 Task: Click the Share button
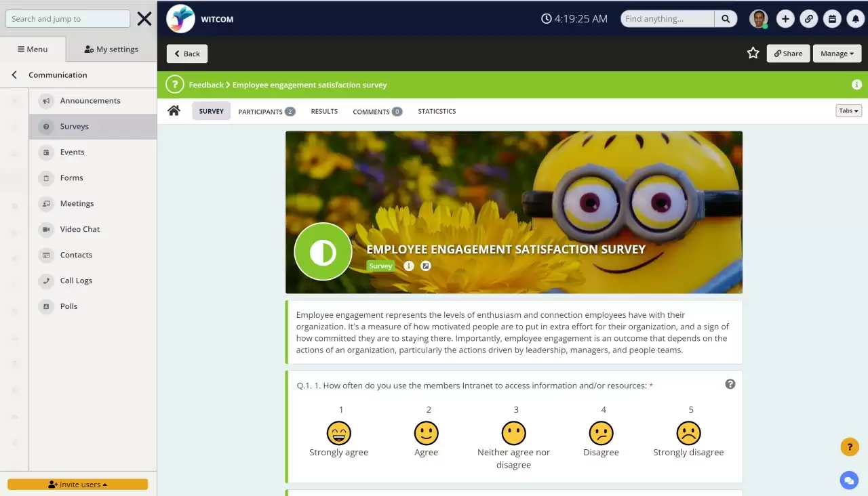point(788,53)
